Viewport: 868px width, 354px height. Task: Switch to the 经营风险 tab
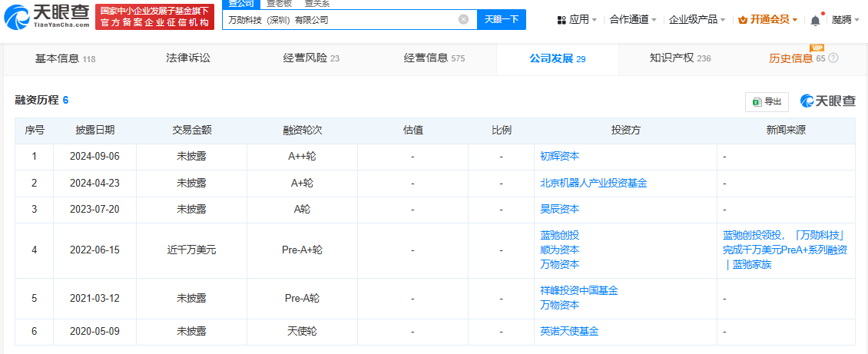[x=310, y=58]
